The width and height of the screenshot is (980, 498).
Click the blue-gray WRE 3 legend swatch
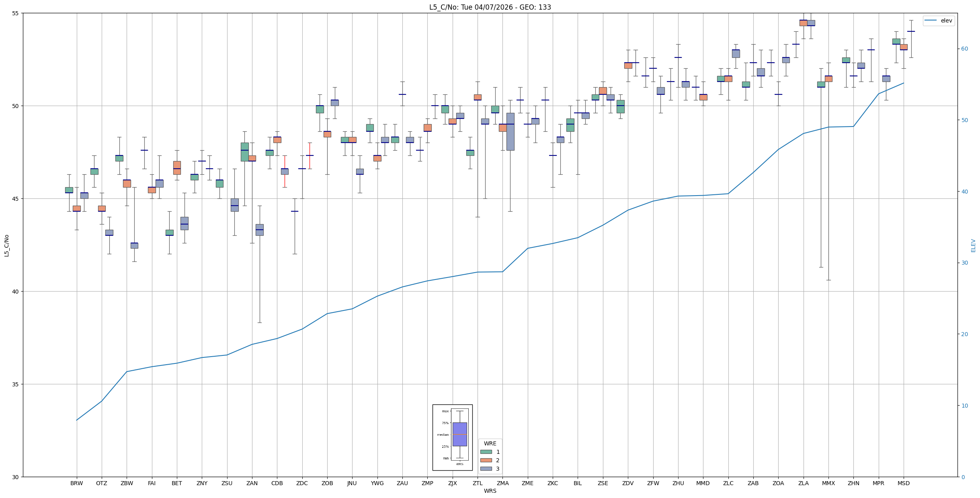pyautogui.click(x=486, y=469)
